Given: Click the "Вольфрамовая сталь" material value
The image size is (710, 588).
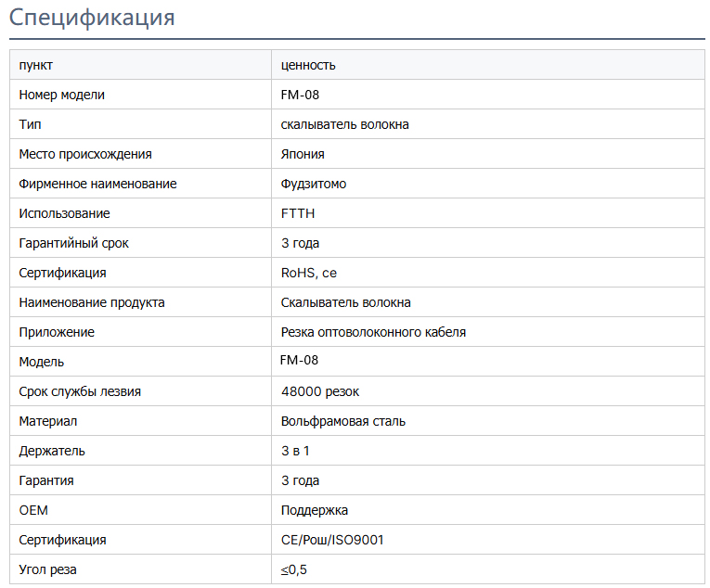Looking at the screenshot, I should click(343, 421).
